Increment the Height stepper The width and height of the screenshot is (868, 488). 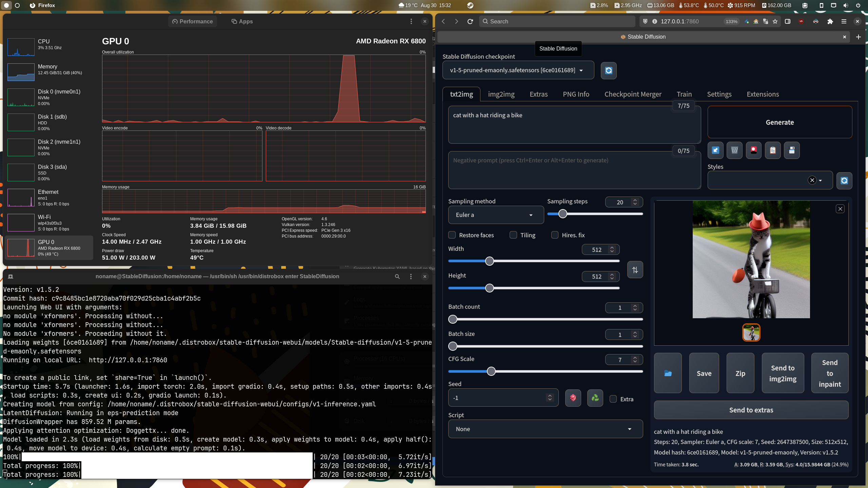pos(612,275)
